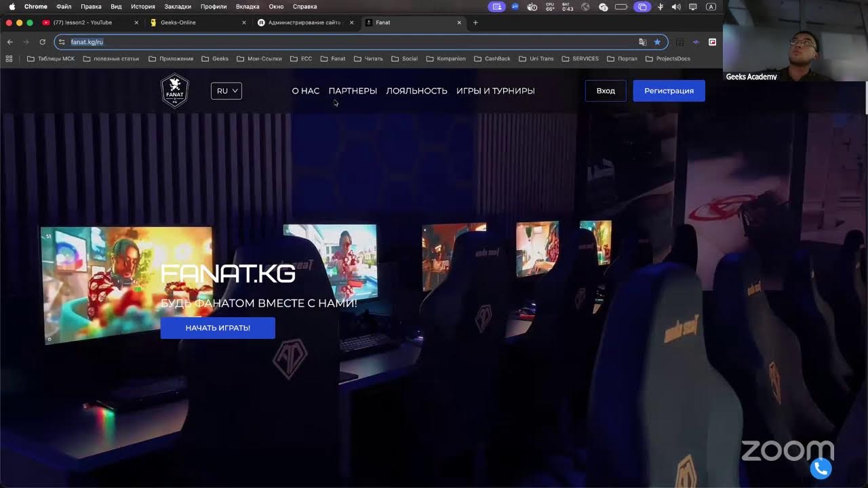This screenshot has height=488, width=868.
Task: View site information icon in address bar
Action: coord(62,42)
